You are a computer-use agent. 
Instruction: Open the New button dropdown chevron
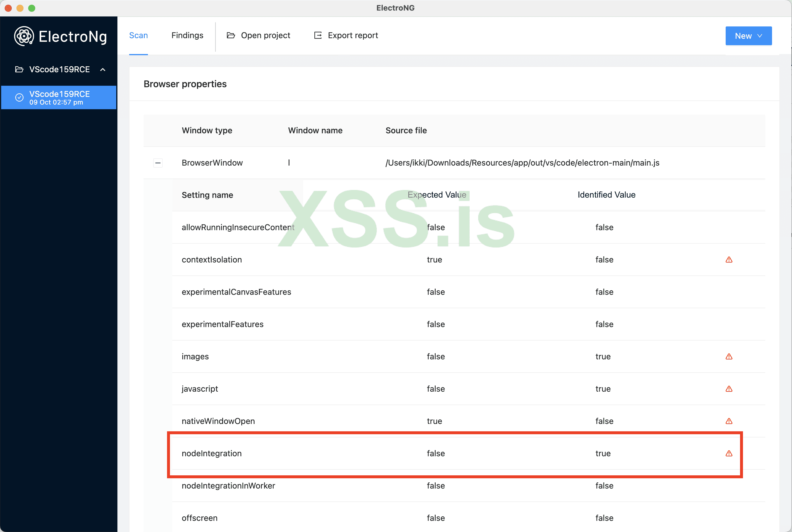click(760, 36)
